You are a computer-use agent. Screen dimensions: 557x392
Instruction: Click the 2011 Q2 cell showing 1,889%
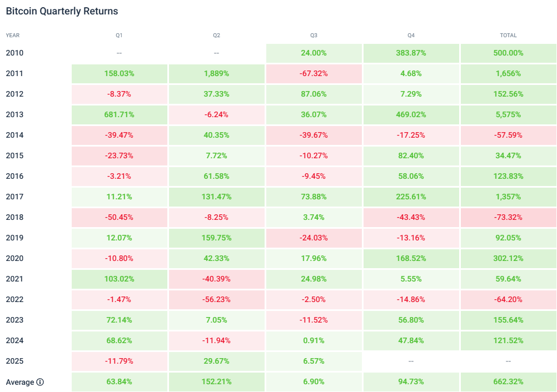[216, 73]
